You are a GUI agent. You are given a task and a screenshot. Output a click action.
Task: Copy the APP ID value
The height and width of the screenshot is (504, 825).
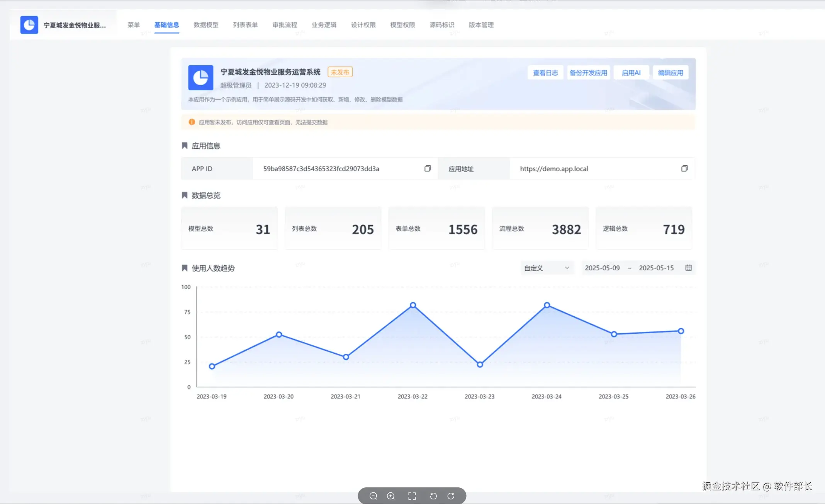428,168
